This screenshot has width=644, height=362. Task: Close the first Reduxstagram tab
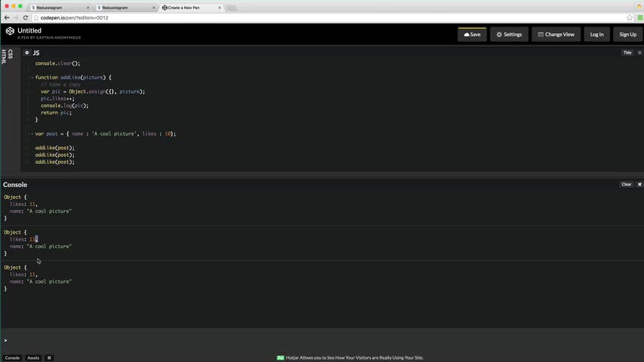(87, 8)
